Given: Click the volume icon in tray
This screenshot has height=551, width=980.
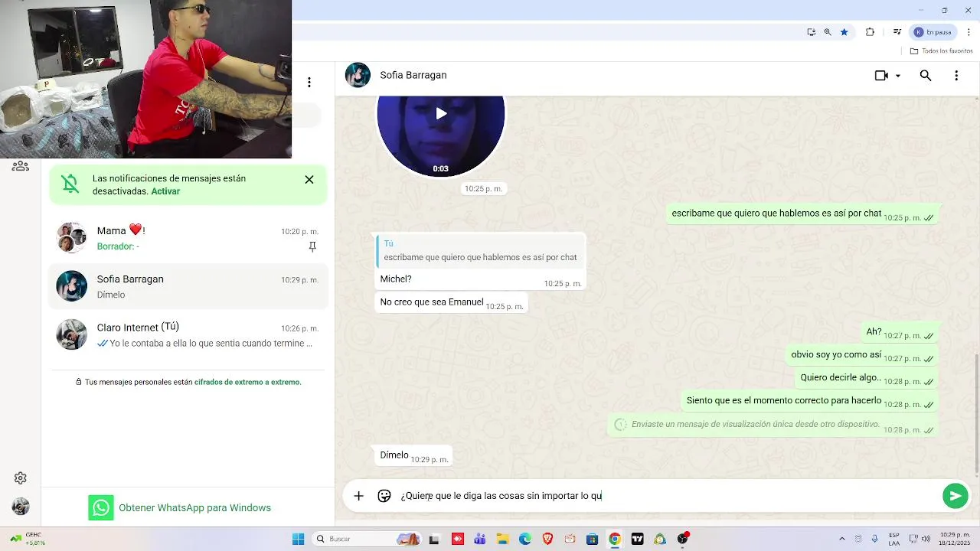Looking at the screenshot, I should point(926,539).
